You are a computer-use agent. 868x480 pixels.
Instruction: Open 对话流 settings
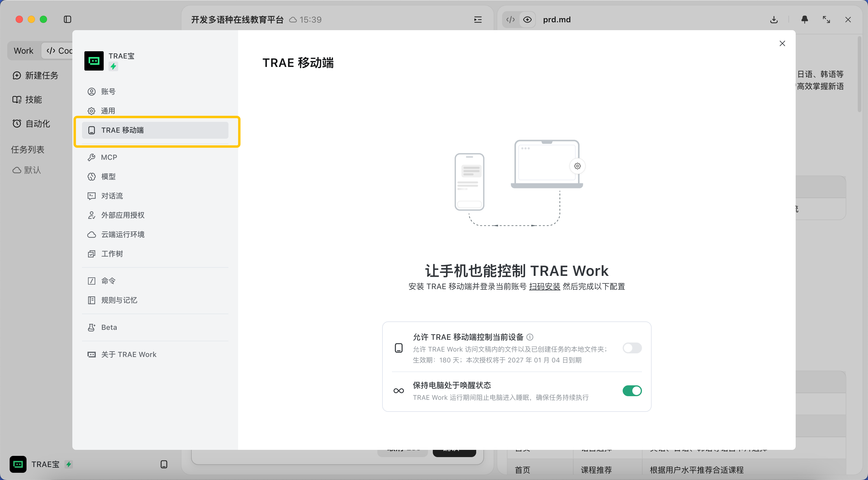tap(155, 196)
